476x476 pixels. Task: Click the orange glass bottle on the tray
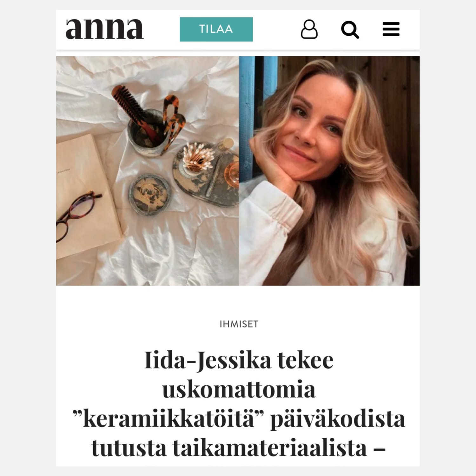(x=231, y=176)
